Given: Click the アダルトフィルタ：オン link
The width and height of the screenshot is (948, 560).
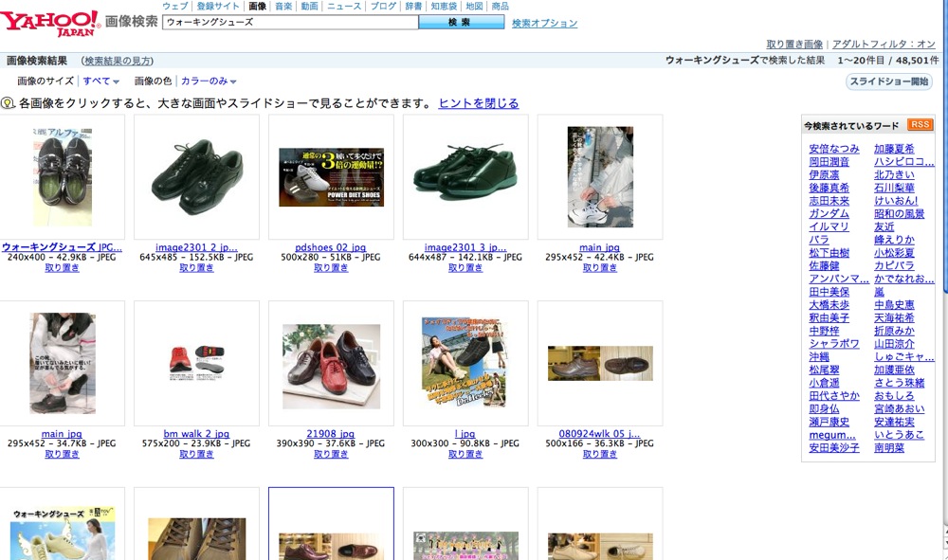Looking at the screenshot, I should [884, 45].
